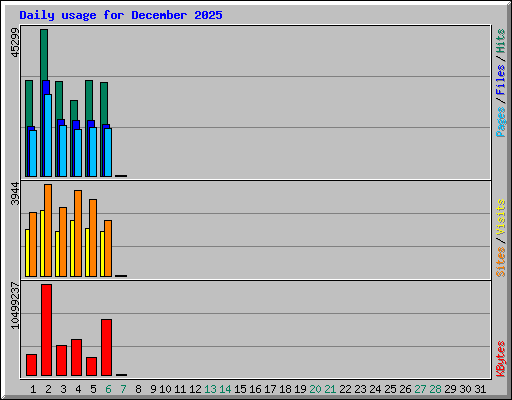Click the x-axis day label 24

tap(375, 389)
